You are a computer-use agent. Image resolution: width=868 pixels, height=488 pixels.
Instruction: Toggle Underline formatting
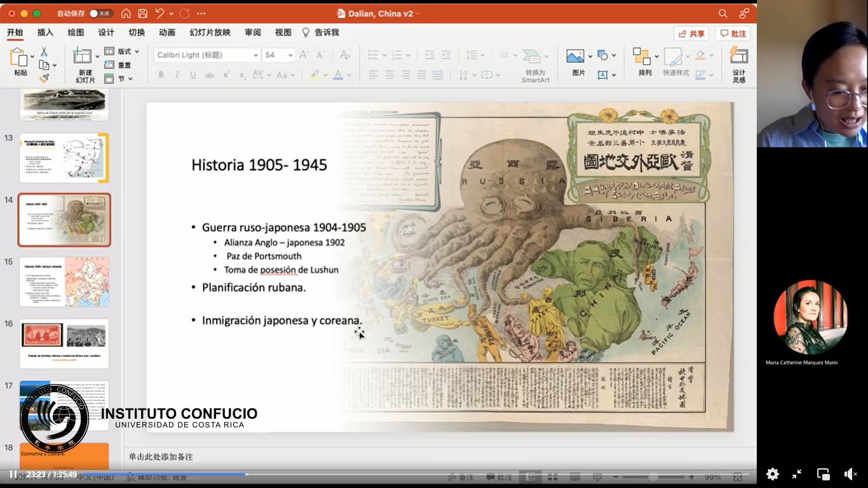(x=193, y=75)
